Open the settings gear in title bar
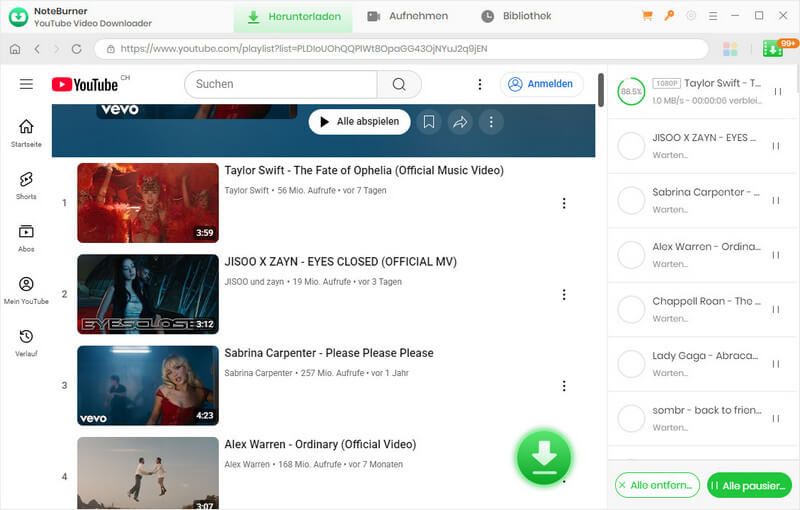This screenshot has width=800, height=510. pos(692,16)
